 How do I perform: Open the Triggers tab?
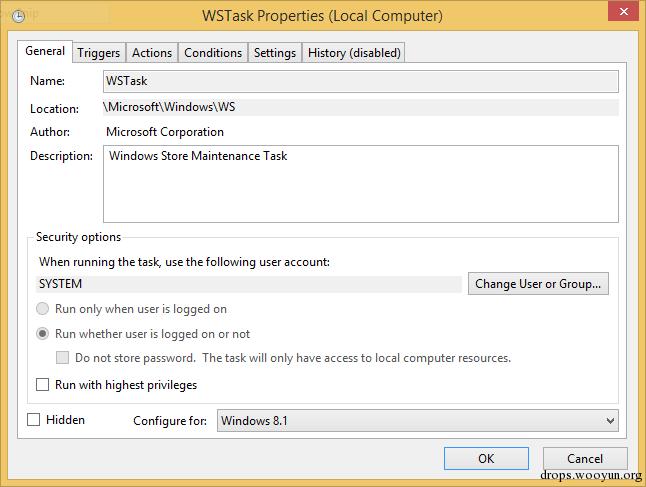[99, 53]
